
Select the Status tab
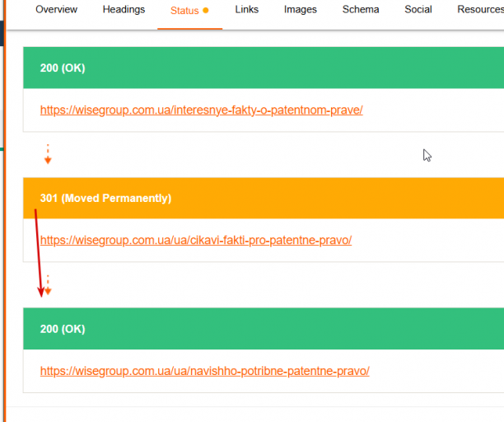189,11
